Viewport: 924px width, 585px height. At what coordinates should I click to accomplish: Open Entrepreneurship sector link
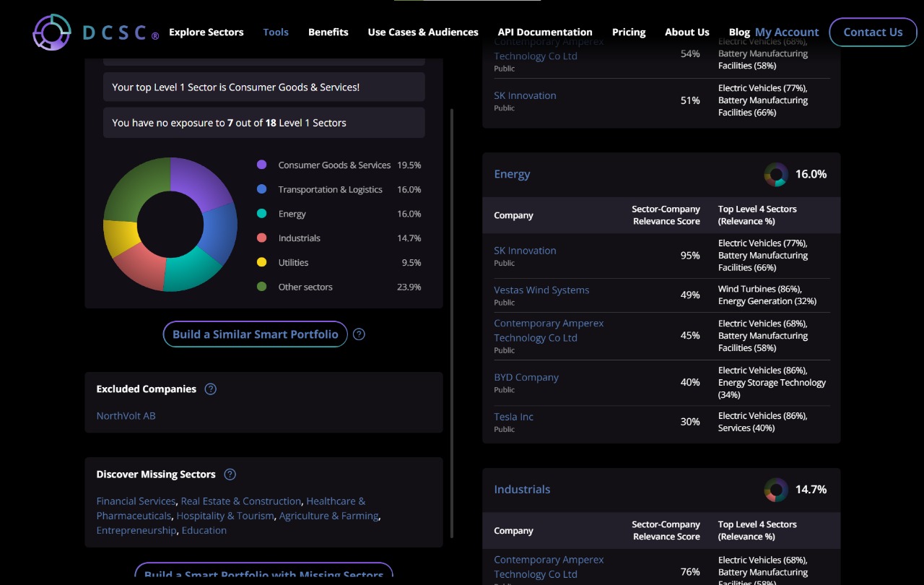(136, 530)
